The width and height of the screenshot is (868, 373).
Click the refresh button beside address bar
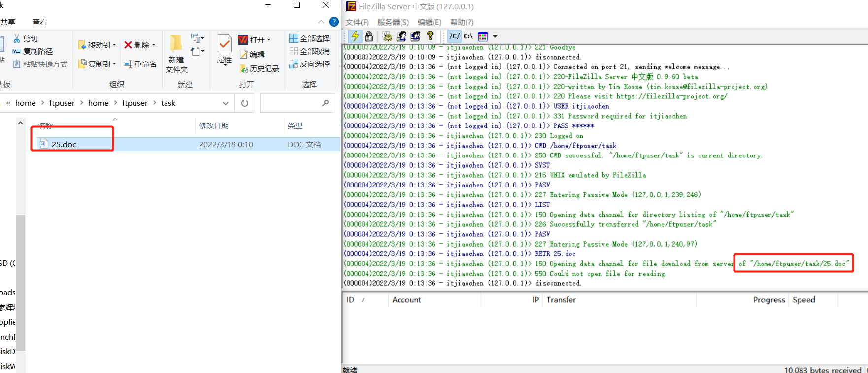click(245, 103)
